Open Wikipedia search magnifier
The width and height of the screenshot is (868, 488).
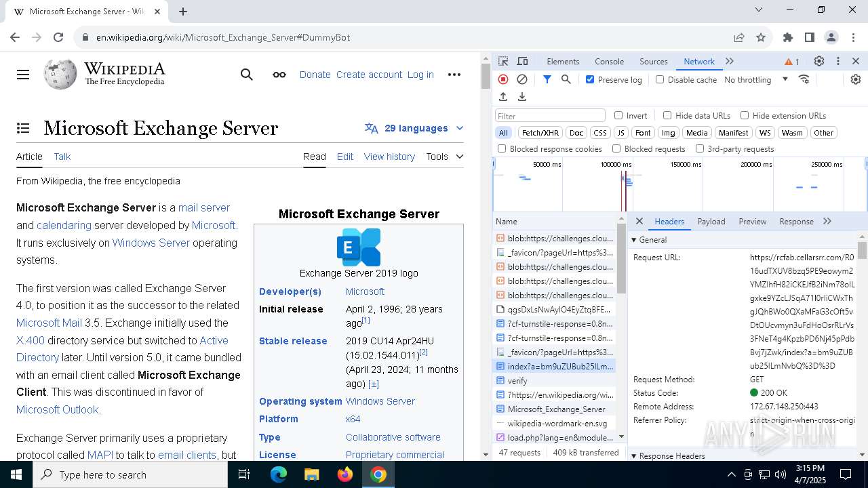247,75
